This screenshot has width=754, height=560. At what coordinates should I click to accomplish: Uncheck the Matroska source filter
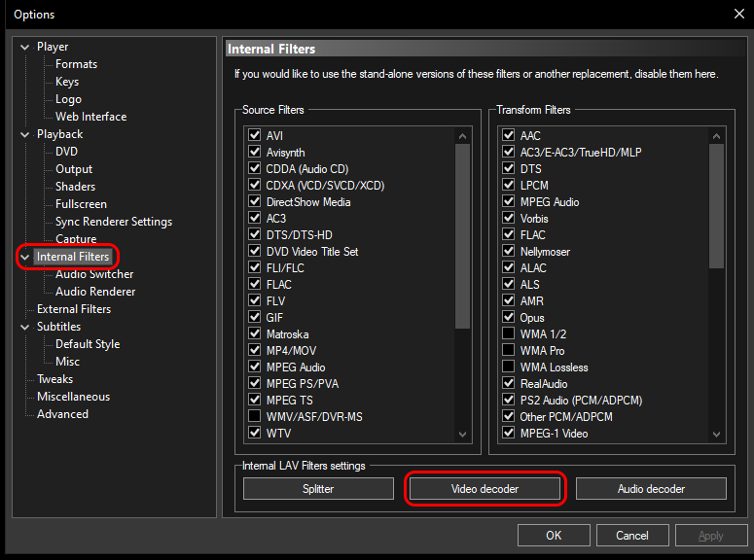pos(254,333)
